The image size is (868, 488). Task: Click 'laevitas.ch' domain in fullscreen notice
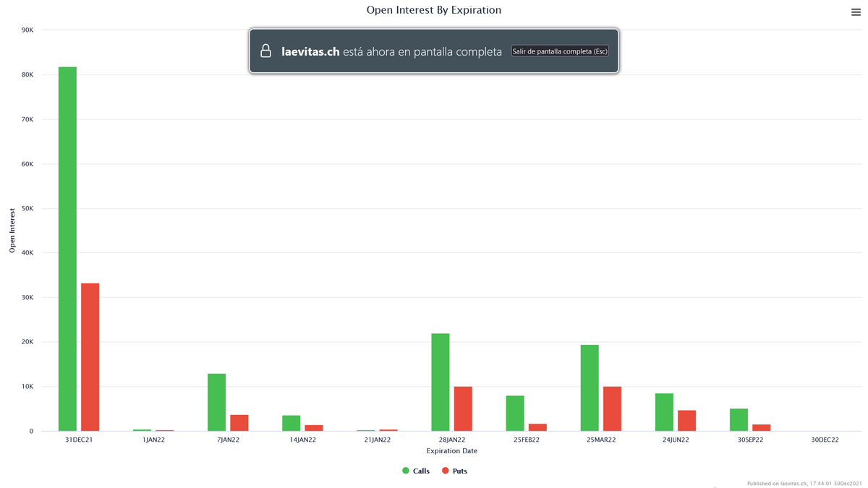(310, 52)
